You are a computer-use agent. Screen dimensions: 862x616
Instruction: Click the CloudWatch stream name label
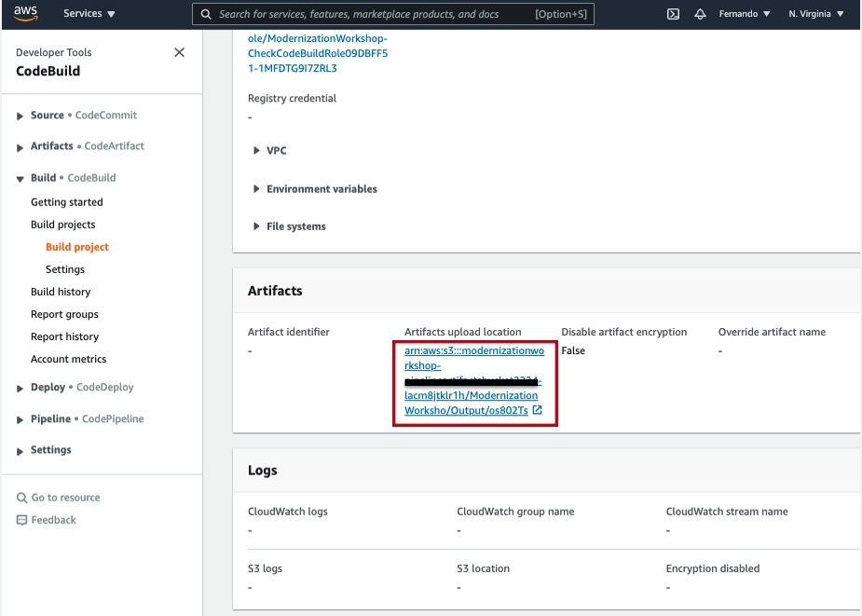(x=727, y=511)
